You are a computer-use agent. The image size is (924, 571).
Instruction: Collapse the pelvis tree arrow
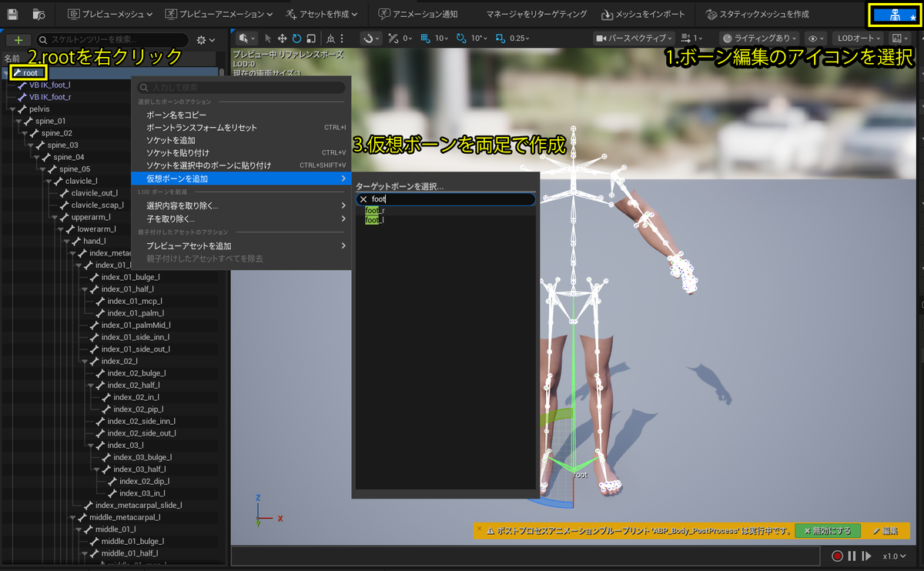coord(12,110)
